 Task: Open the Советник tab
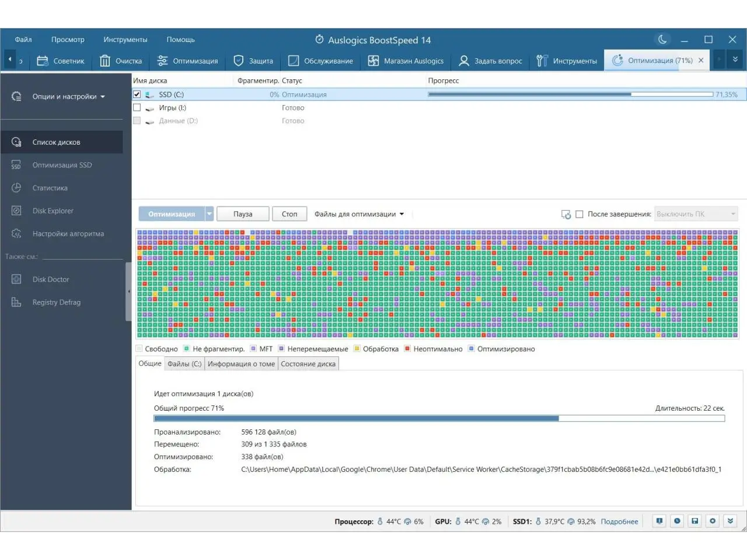(60, 61)
